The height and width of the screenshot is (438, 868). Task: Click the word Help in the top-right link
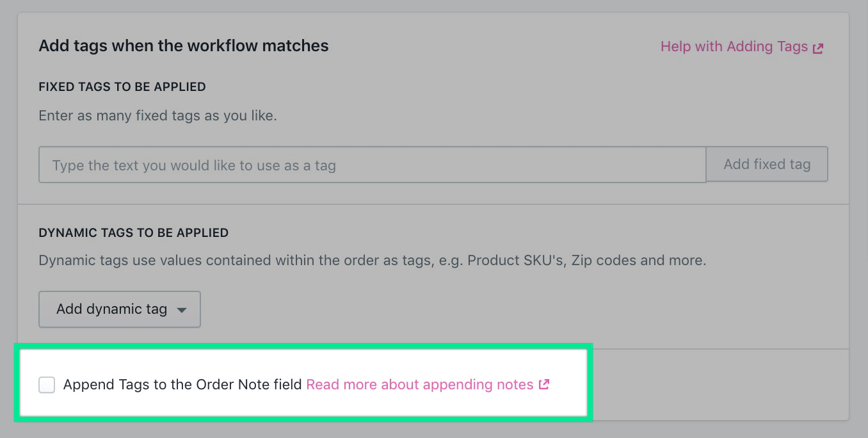pyautogui.click(x=675, y=47)
